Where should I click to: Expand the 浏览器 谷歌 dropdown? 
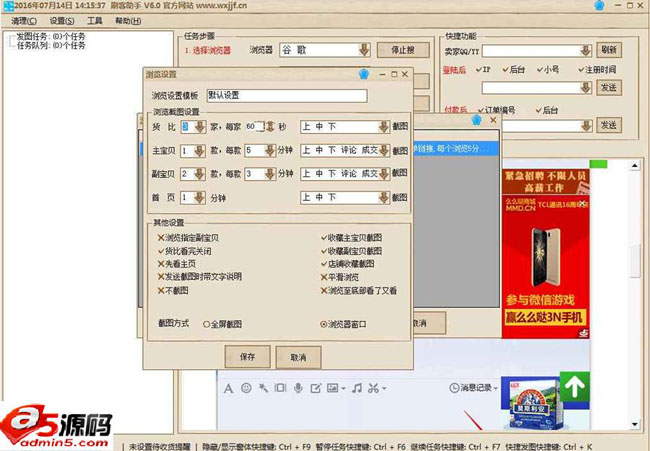click(364, 50)
